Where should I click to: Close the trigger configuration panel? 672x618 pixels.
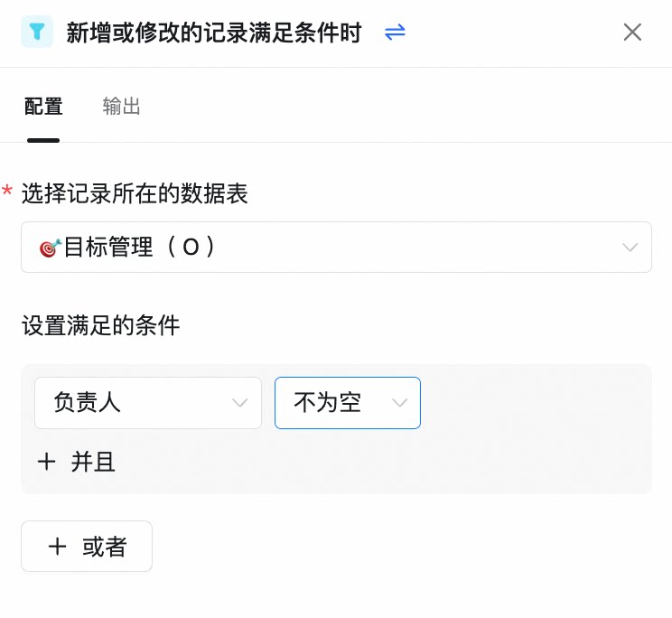pos(632,33)
